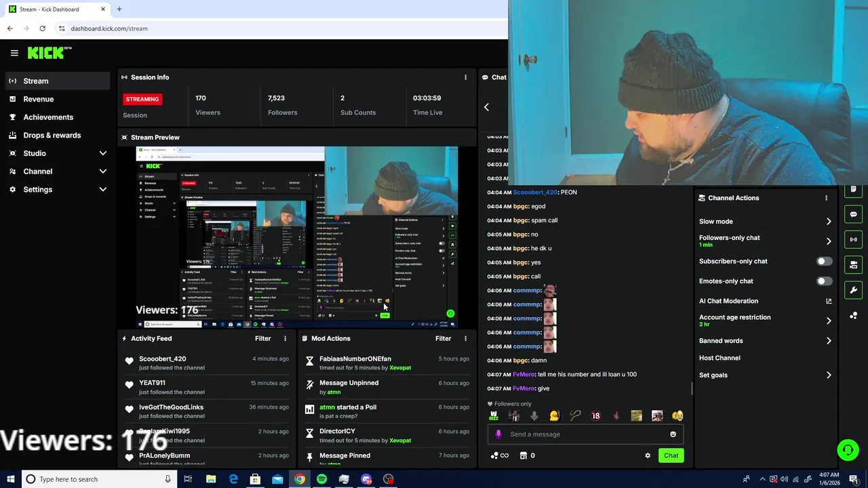Open Banned words chevron
This screenshot has height=488, width=868.
pos(829,341)
